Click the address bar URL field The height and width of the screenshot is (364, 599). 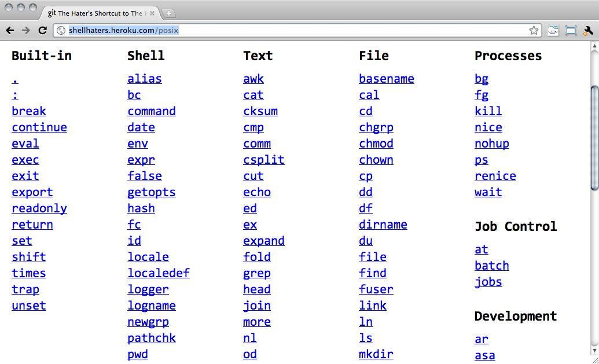[289, 31]
